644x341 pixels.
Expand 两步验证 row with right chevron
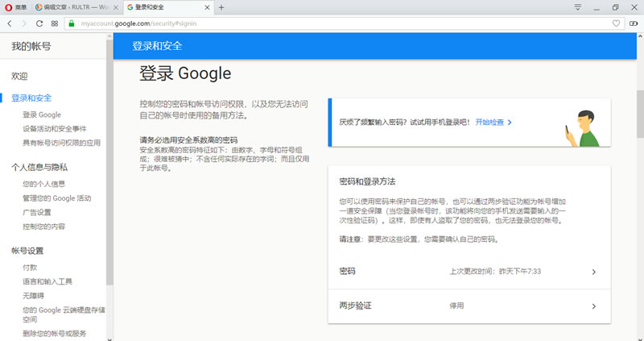594,306
